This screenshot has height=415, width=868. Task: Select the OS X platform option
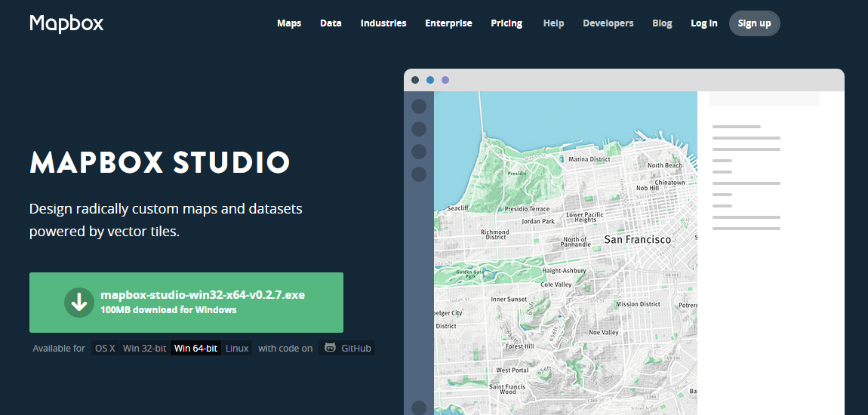point(105,348)
